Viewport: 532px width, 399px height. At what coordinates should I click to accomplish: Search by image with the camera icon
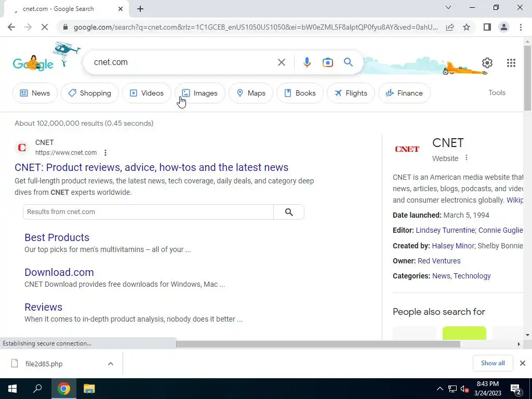(x=328, y=62)
